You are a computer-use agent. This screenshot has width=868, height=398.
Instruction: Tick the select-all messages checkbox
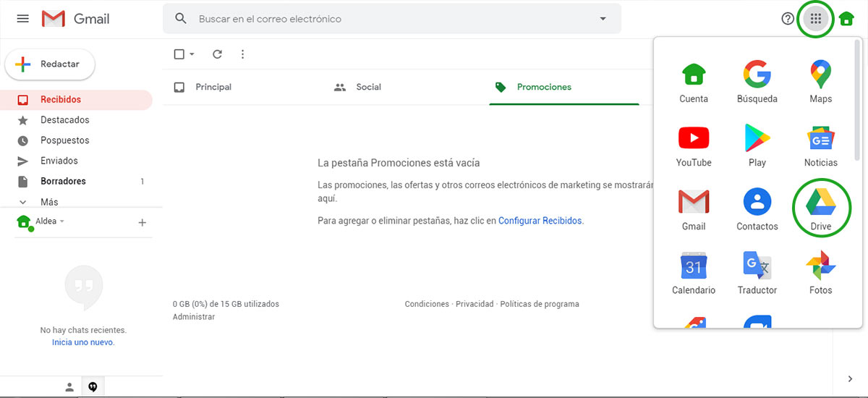(179, 54)
